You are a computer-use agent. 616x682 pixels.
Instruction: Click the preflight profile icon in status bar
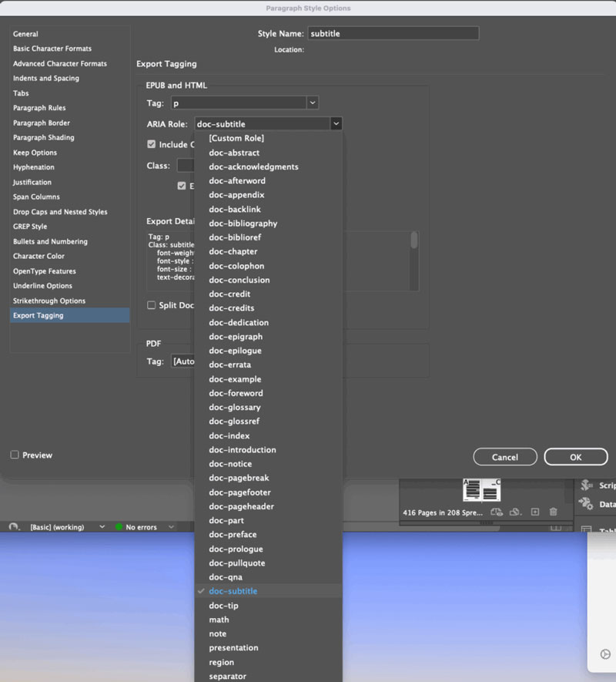tap(14, 527)
